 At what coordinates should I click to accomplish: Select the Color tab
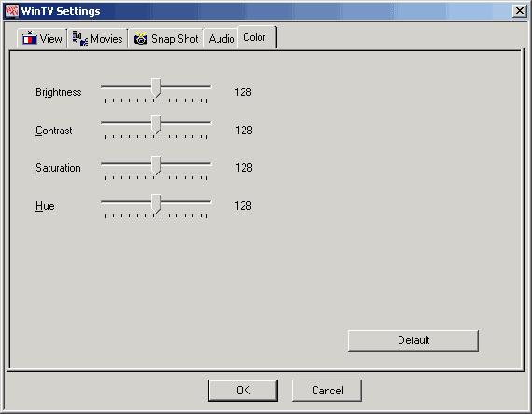(x=257, y=37)
